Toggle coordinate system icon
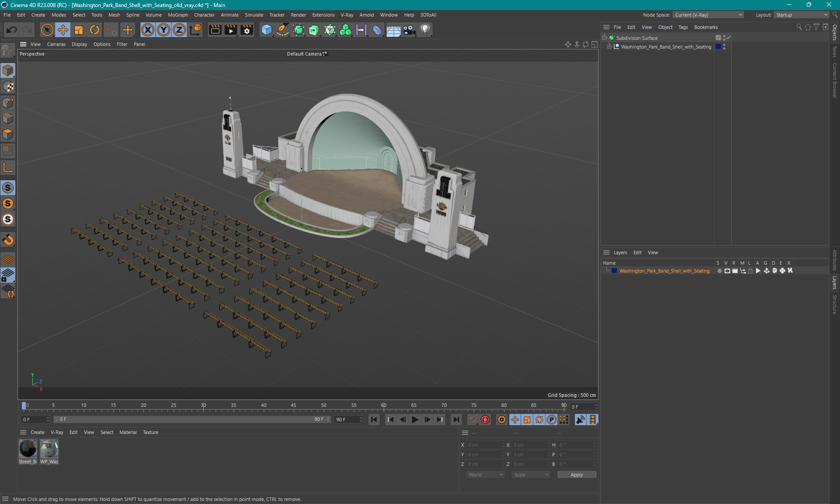 [x=196, y=30]
